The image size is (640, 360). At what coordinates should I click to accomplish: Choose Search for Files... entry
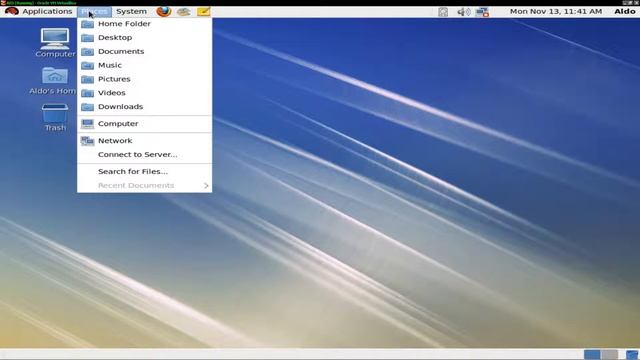pyautogui.click(x=144, y=172)
